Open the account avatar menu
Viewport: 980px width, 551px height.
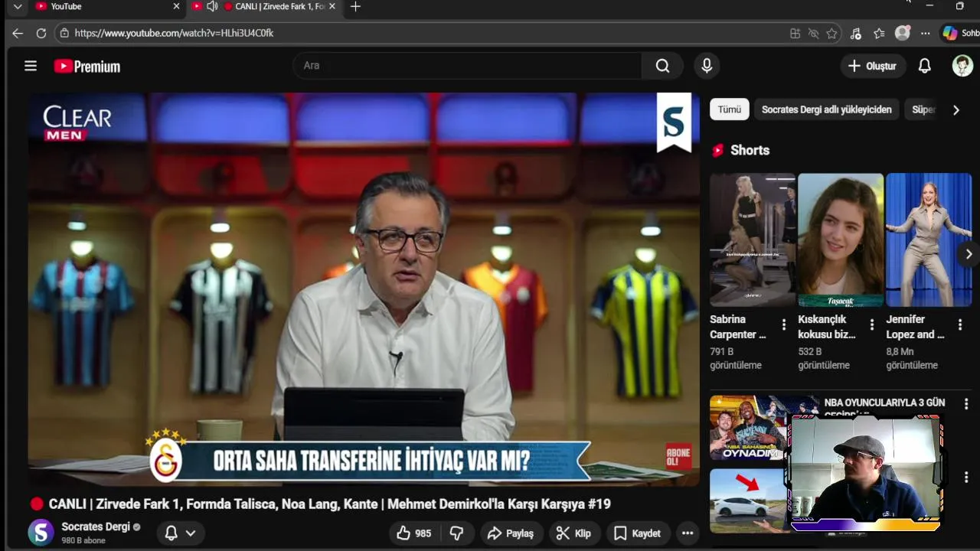962,66
